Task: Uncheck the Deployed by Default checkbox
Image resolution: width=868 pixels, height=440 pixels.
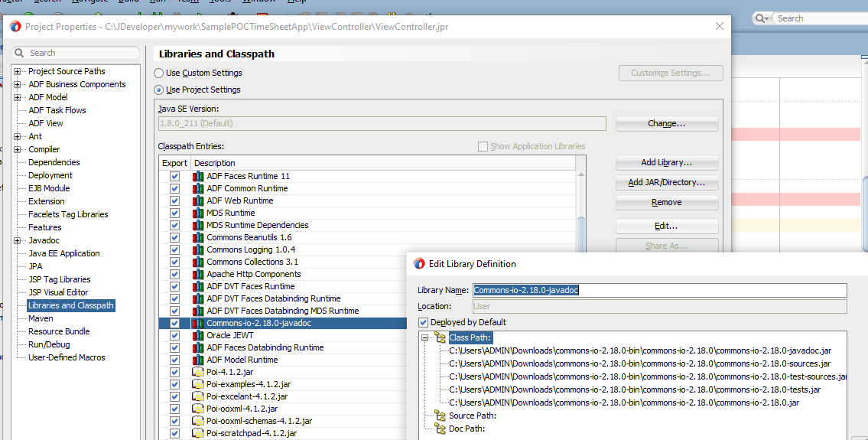Action: [424, 322]
